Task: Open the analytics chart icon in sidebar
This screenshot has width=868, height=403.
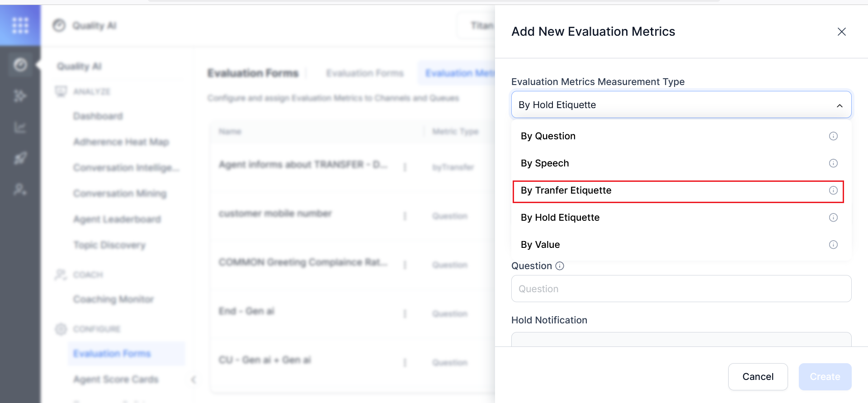Action: 20,128
